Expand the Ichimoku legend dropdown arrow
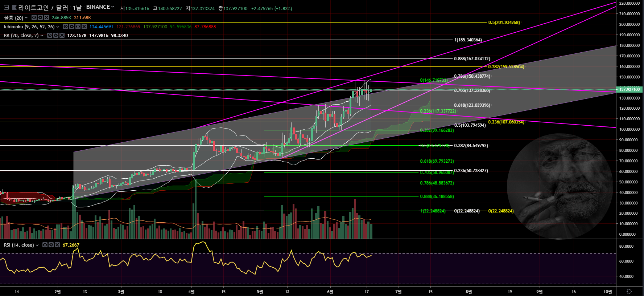 coord(58,27)
